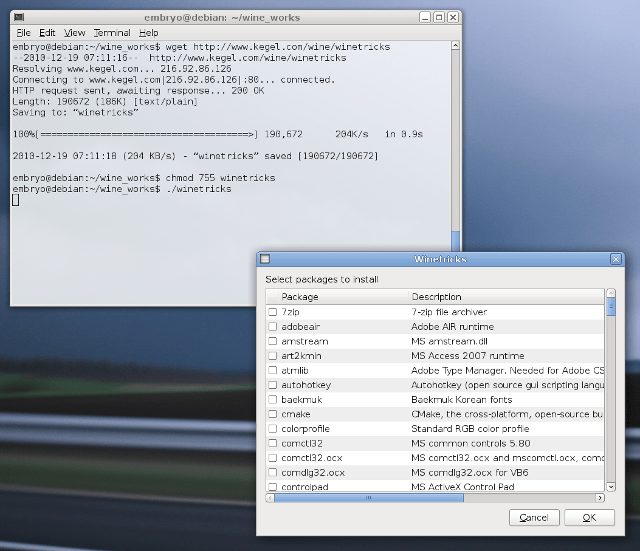Confirm with the OK button
Screen dimensions: 640x551
click(x=589, y=518)
